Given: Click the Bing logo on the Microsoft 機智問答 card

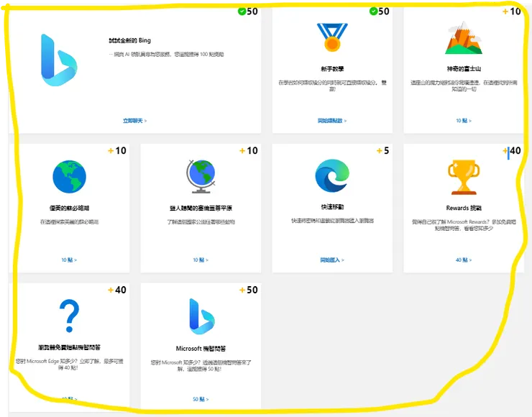Looking at the screenshot, I should [201, 316].
